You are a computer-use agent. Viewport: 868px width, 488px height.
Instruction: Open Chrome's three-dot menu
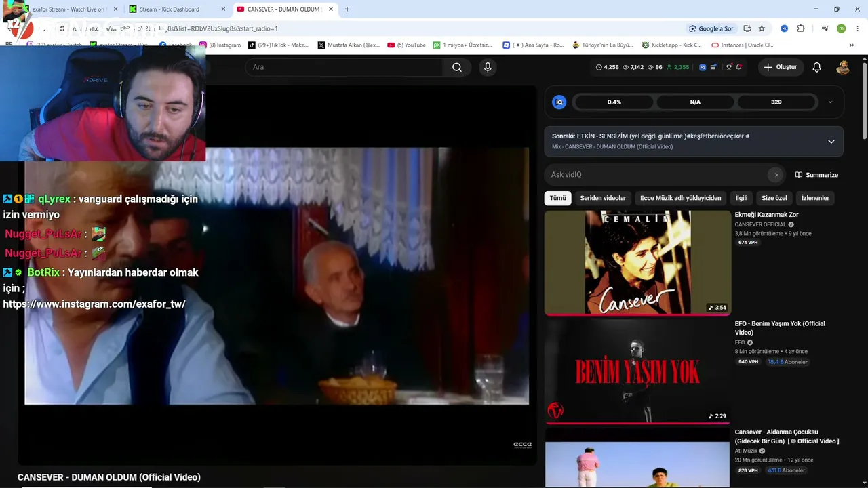[857, 28]
